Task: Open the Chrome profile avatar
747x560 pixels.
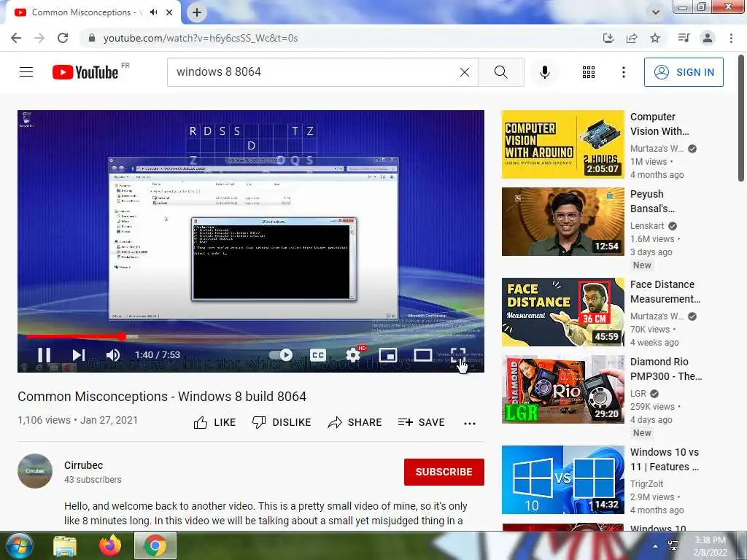Action: (x=708, y=38)
